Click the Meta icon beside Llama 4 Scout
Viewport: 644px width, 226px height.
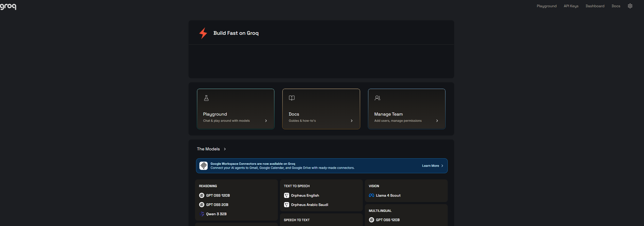pyautogui.click(x=372, y=195)
